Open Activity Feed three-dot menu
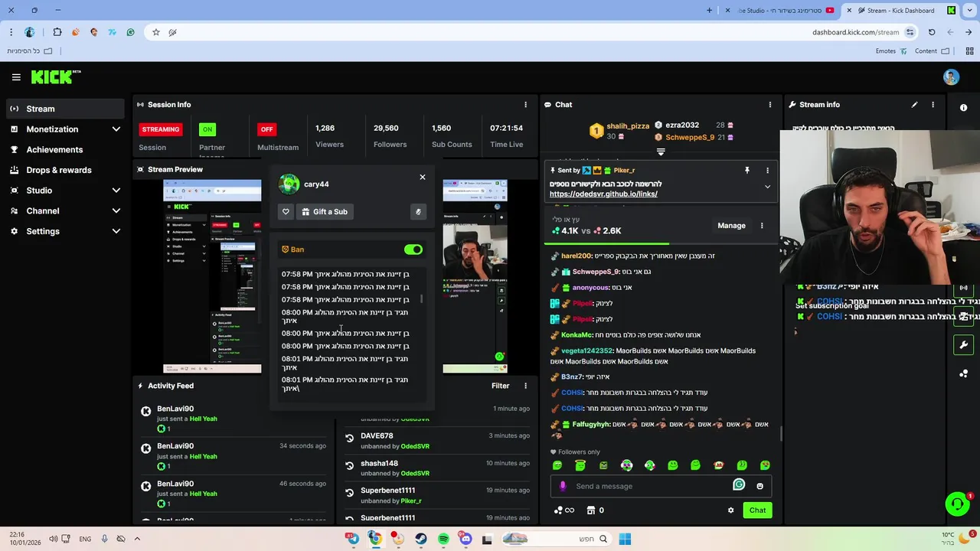The width and height of the screenshot is (980, 551). pyautogui.click(x=525, y=386)
